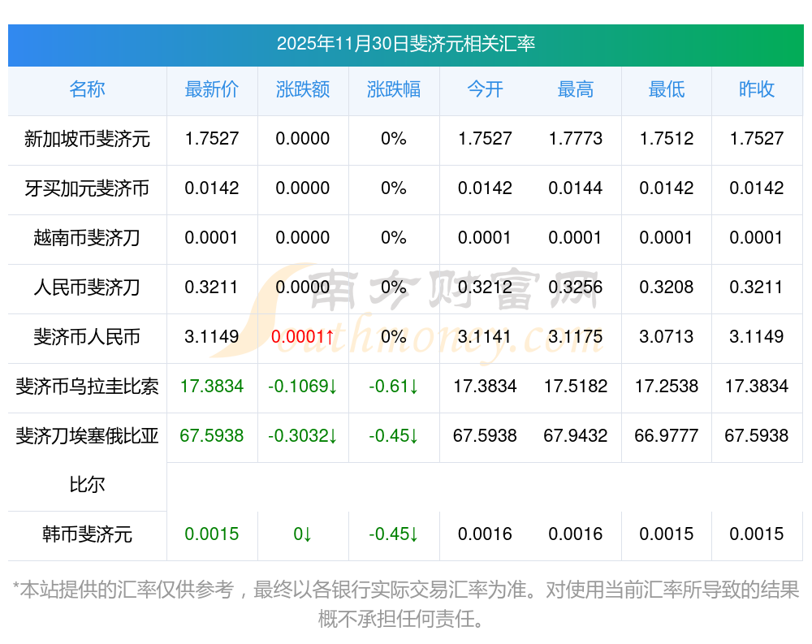
Task: Select the 0% change for 越南币斐济刀
Action: [394, 237]
